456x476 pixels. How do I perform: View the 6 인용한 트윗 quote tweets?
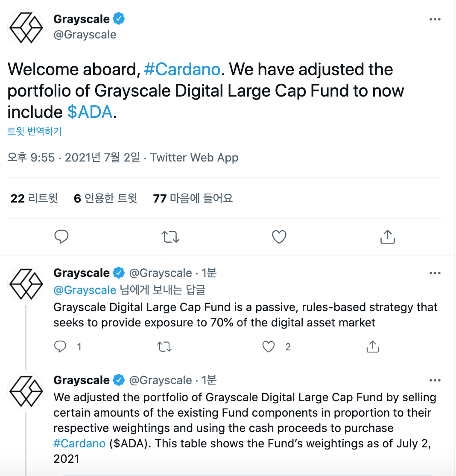tap(105, 198)
